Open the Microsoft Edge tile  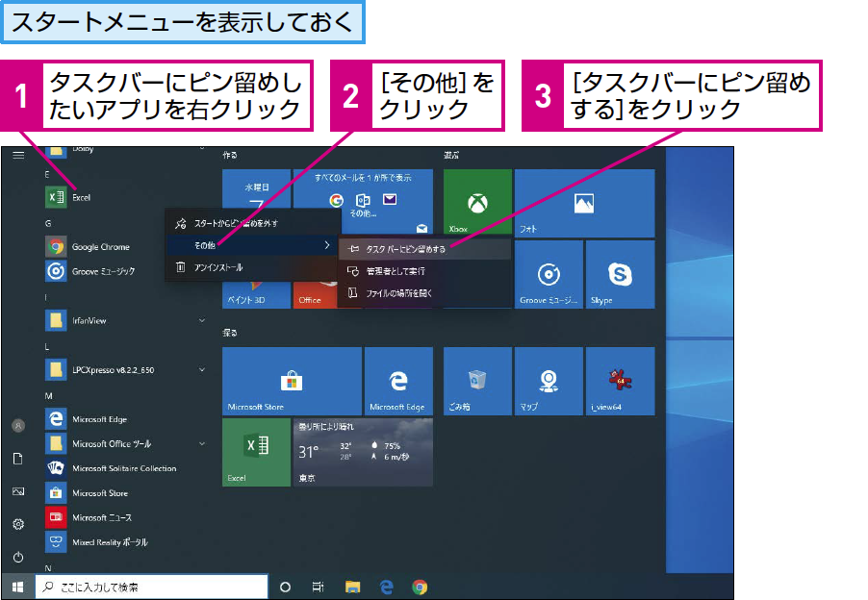coord(398,381)
